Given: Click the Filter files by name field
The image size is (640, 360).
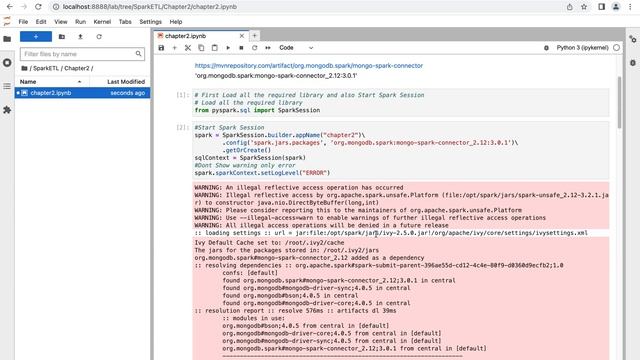Looking at the screenshot, I should [82, 54].
